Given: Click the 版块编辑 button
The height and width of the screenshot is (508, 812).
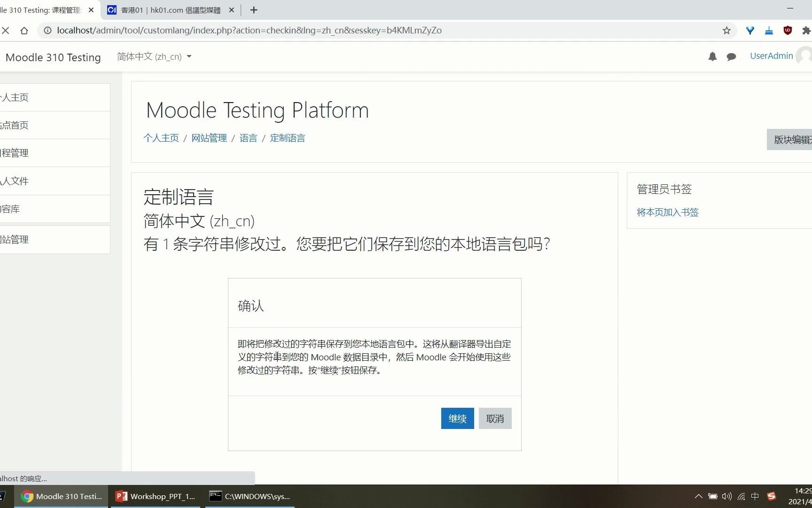Looking at the screenshot, I should [789, 140].
